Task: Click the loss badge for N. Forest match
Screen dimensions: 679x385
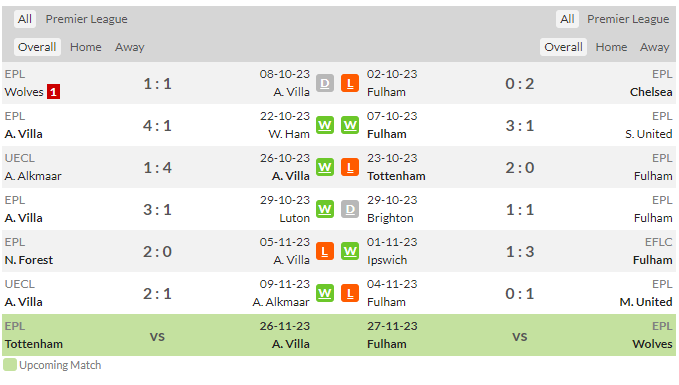Action: tap(325, 252)
